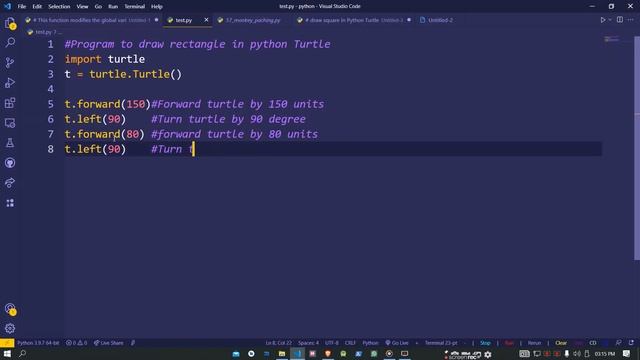Open the Live Share view in activity bar

10,182
